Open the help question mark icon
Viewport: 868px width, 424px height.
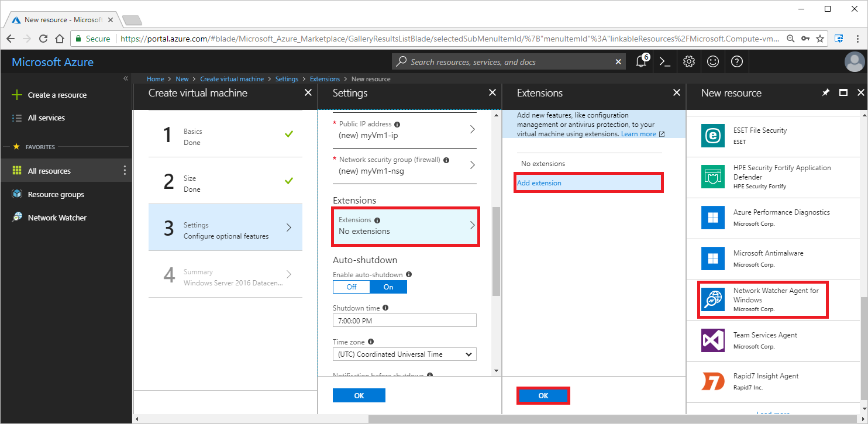point(737,61)
